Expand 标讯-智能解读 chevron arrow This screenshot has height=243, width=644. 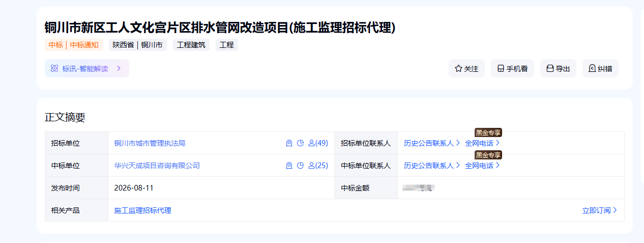[119, 68]
